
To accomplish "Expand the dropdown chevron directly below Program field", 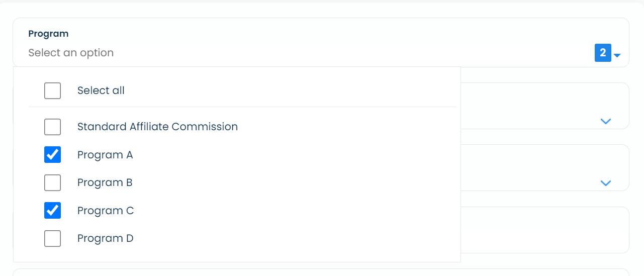I will [x=606, y=121].
